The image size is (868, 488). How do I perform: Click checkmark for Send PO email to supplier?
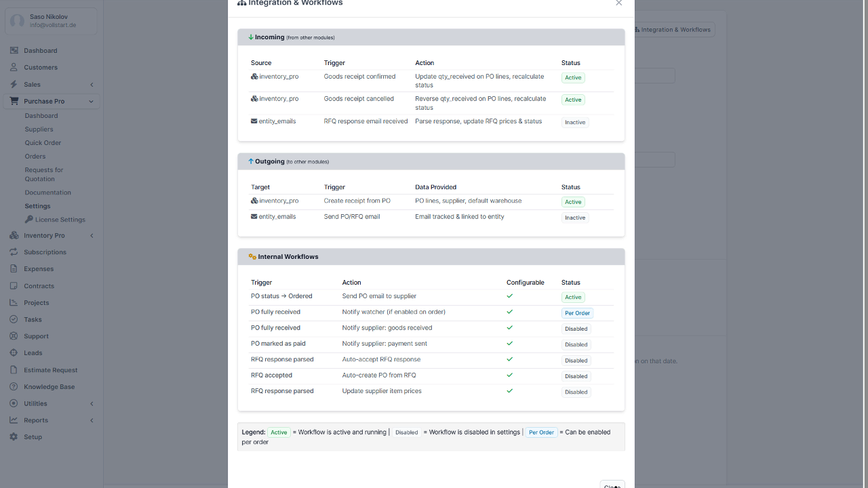[510, 296]
